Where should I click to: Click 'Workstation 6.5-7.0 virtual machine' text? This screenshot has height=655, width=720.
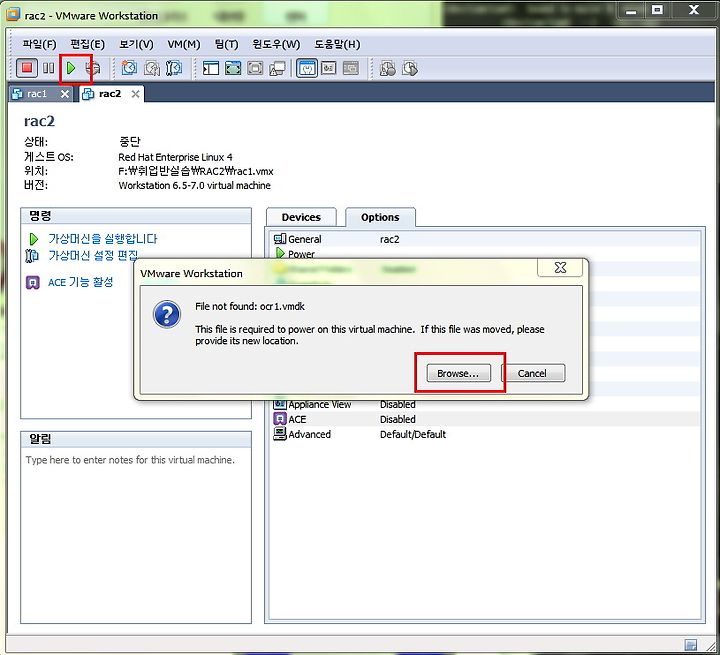click(x=194, y=186)
